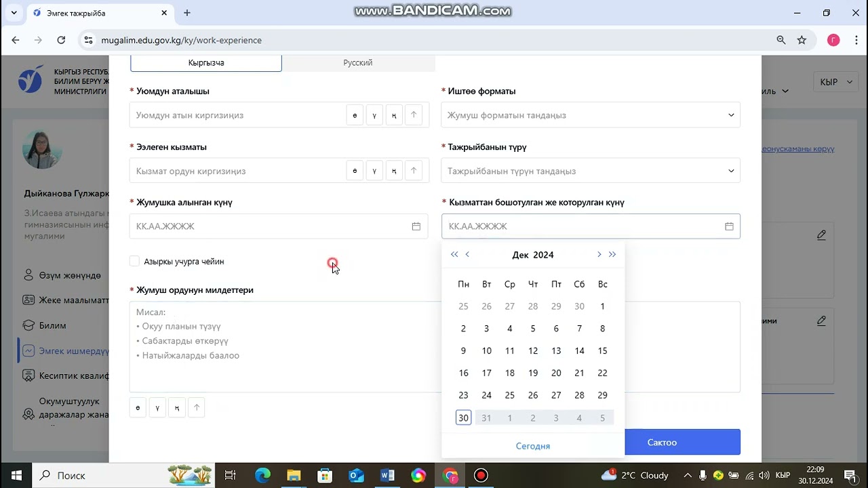Open the Chrome profile avatar
This screenshot has width=868, height=488.
(x=833, y=40)
